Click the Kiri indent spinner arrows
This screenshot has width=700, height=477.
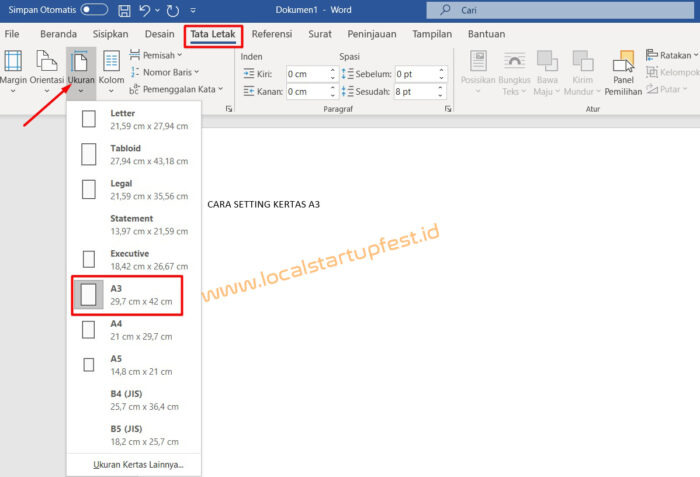pyautogui.click(x=333, y=74)
